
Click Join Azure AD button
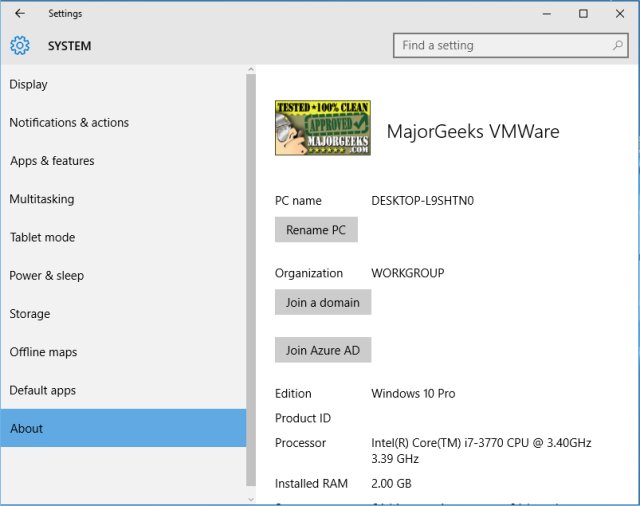pyautogui.click(x=323, y=350)
